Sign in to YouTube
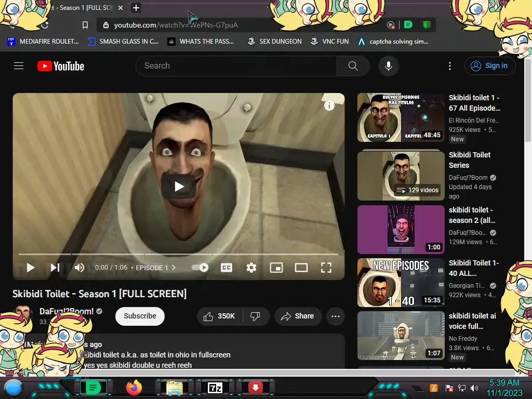Image resolution: width=532 pixels, height=399 pixels. (489, 66)
